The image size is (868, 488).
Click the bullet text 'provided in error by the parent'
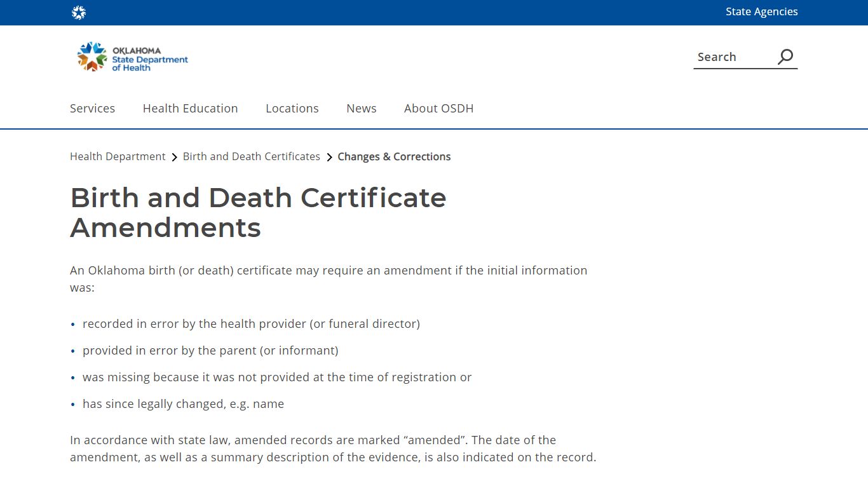coord(210,350)
